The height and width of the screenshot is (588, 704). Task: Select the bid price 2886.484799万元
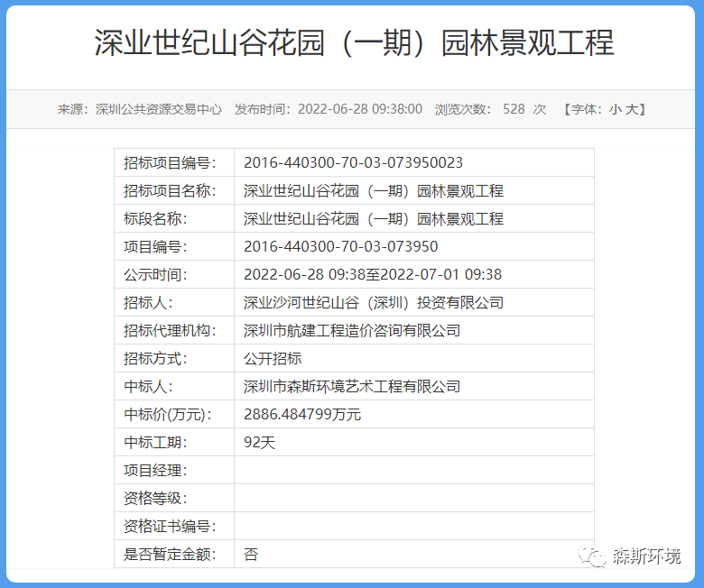click(301, 415)
